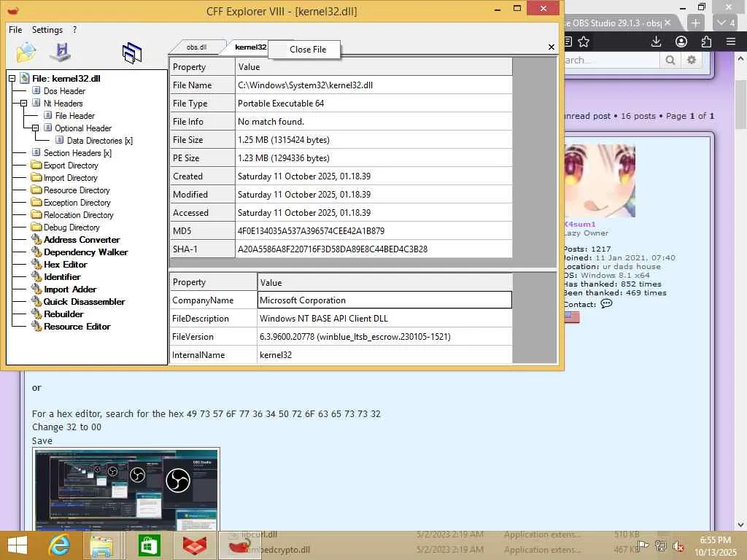747x560 pixels.
Task: Open Import Adder tool
Action: pos(70,289)
